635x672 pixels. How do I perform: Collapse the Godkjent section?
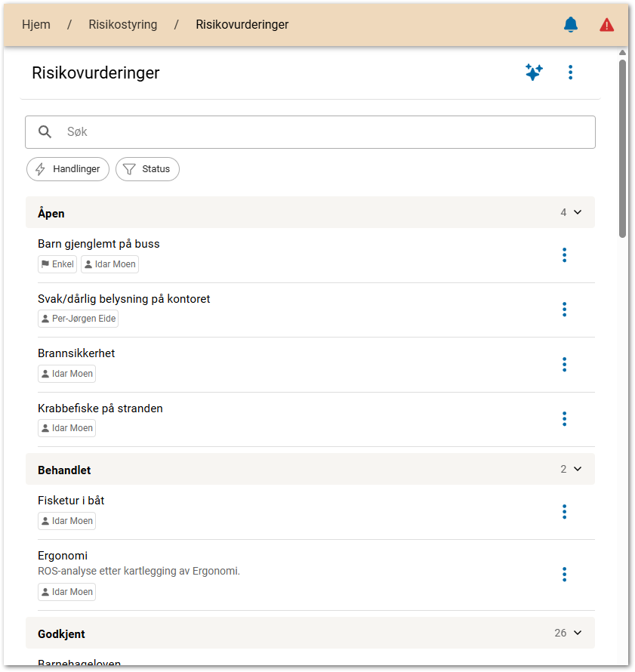coord(578,633)
